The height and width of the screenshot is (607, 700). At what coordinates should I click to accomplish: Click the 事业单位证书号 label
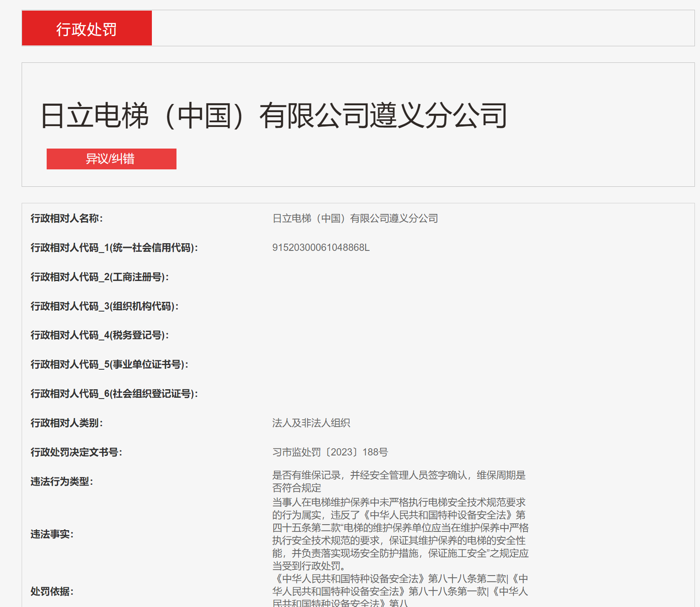[109, 364]
